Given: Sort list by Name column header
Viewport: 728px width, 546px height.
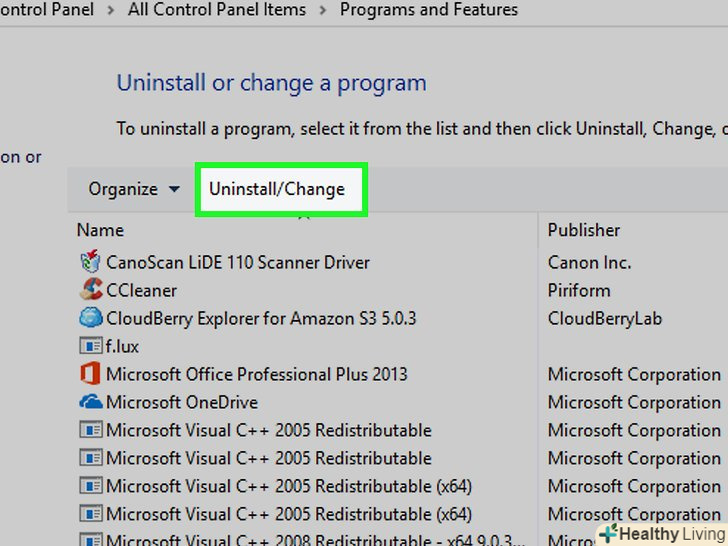Looking at the screenshot, I should 100,230.
